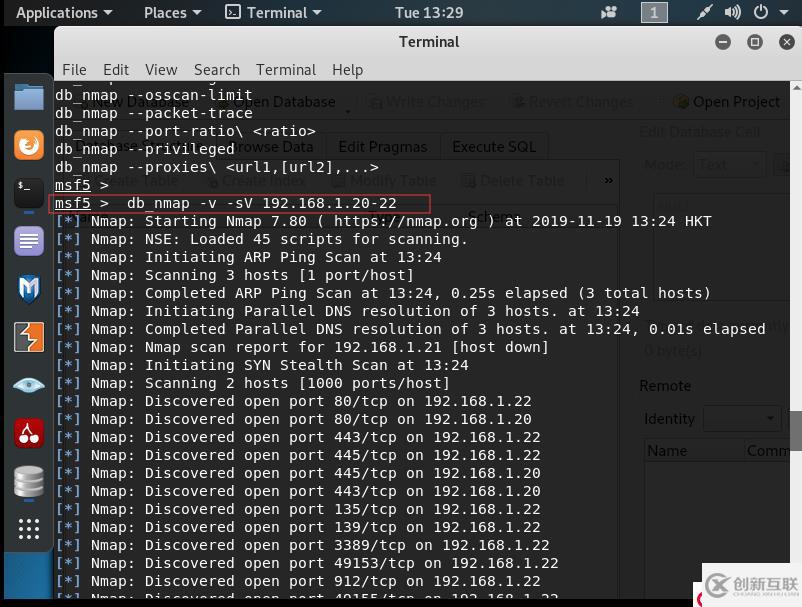802x607 pixels.
Task: Switch to workspace 1 indicator
Action: tap(654, 12)
